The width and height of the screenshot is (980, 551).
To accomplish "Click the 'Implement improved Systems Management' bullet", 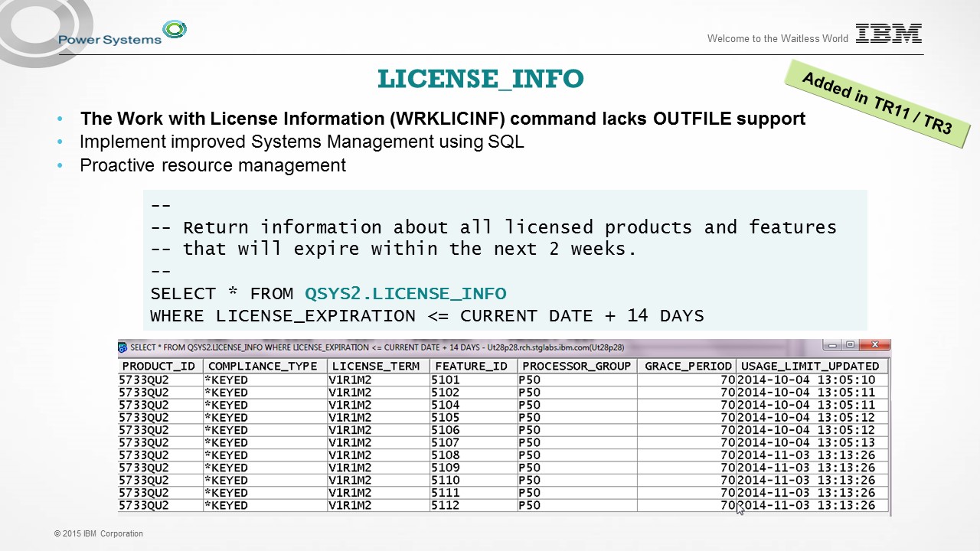I will (302, 142).
